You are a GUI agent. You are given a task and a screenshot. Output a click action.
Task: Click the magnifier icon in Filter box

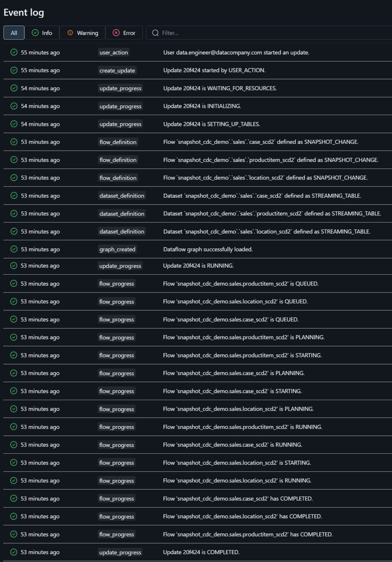click(155, 33)
